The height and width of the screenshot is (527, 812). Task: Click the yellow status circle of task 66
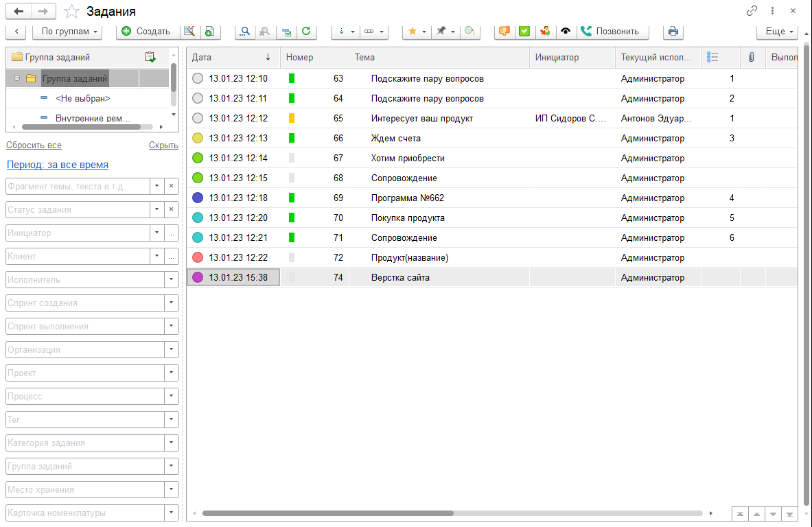tap(198, 137)
